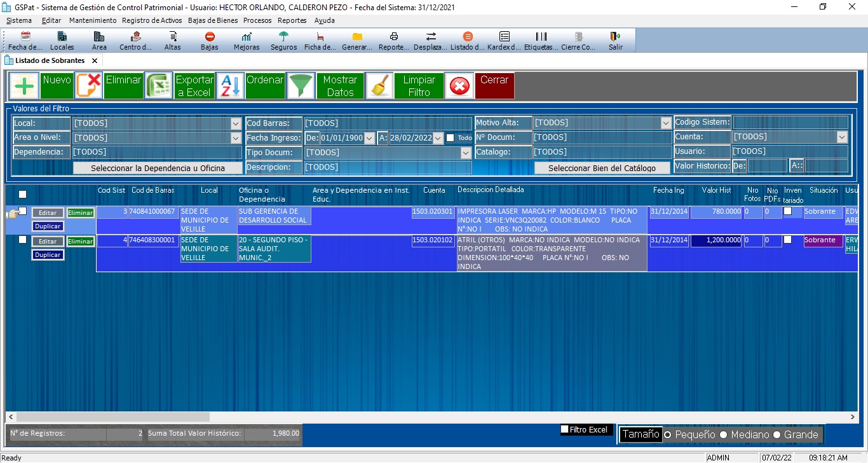Click the Seguros-adjacent Ficha de chair icon
The width and height of the screenshot is (868, 463).
click(x=320, y=41)
